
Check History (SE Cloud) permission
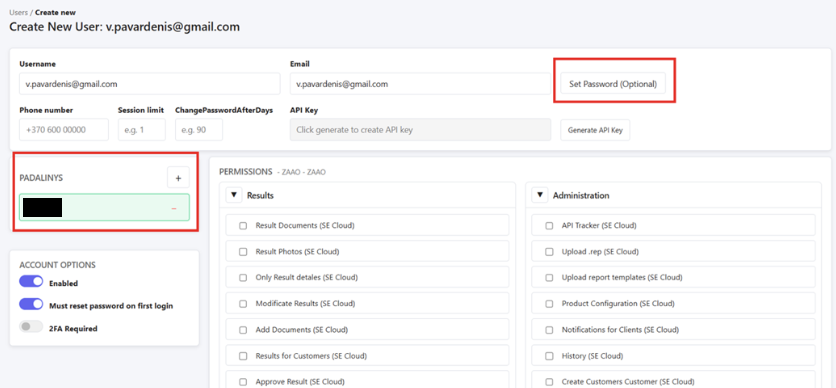(x=549, y=356)
